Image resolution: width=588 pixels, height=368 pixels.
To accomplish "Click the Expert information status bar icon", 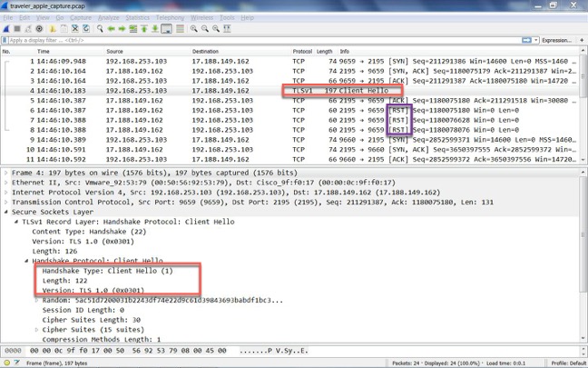I will [6, 363].
